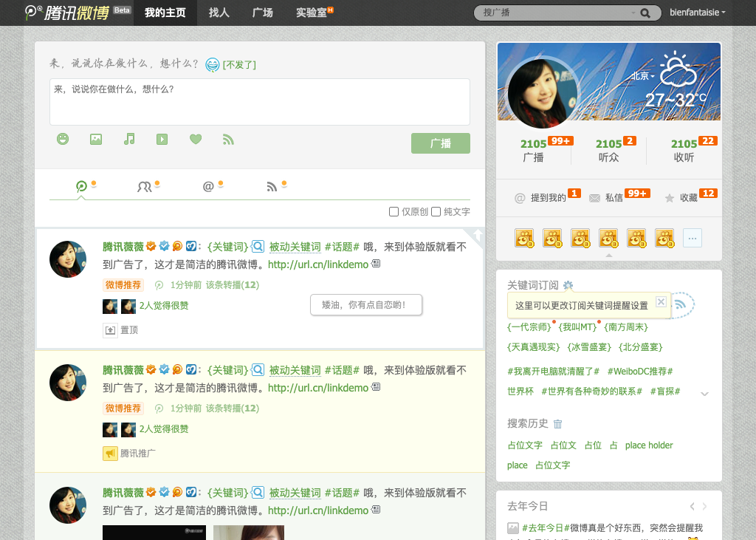This screenshot has height=540, width=756.
Task: Enable the 仅原创 checkbox
Action: click(x=394, y=212)
